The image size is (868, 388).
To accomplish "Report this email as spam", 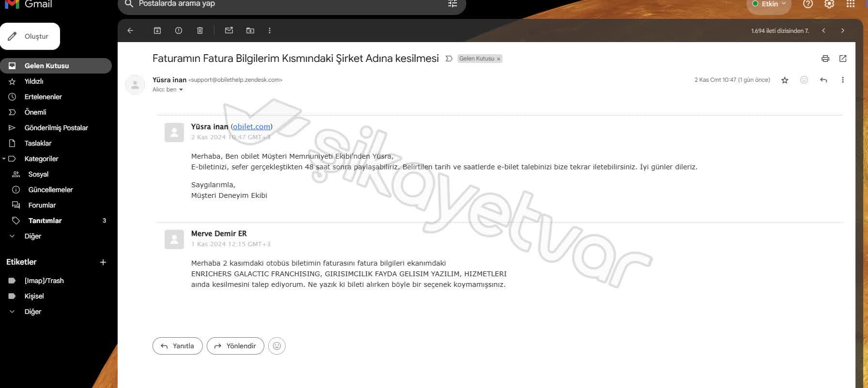I will click(179, 30).
